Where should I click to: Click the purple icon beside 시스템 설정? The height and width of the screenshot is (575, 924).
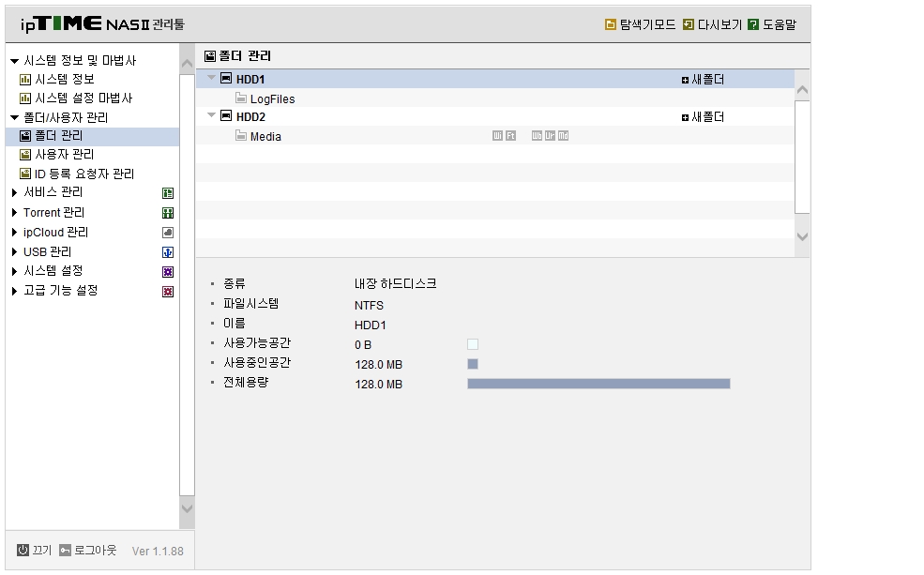point(168,272)
